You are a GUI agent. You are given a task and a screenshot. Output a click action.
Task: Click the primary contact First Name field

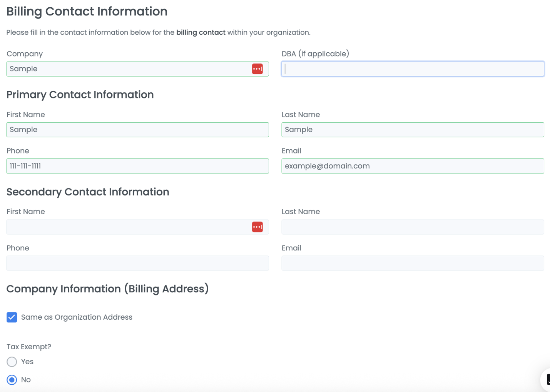137,130
